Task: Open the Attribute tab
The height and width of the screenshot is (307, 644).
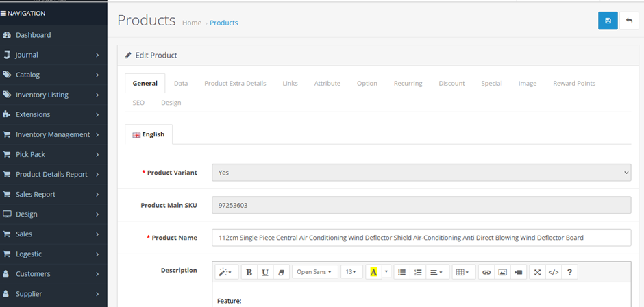Action: point(327,83)
